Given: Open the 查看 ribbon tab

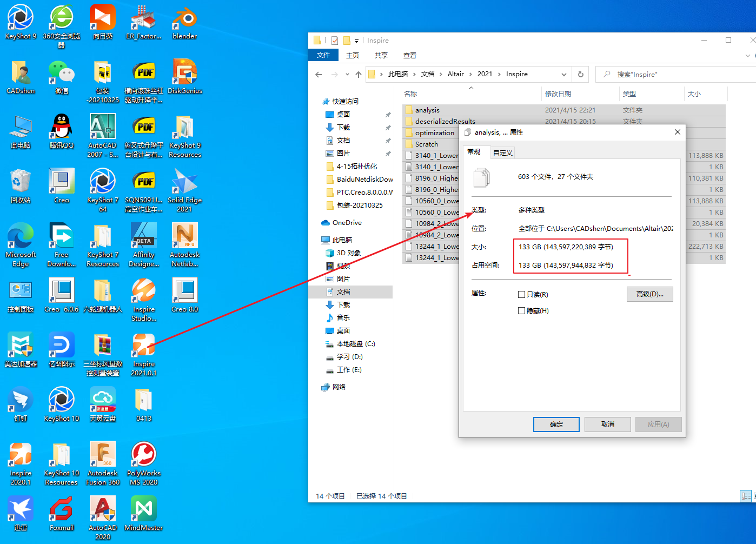Looking at the screenshot, I should pyautogui.click(x=409, y=55).
